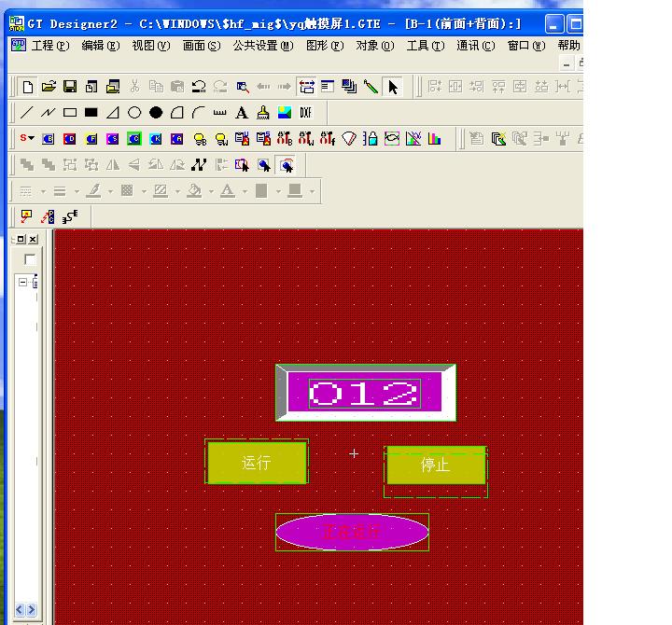Select the magenta ellipse lamp object
This screenshot has width=672, height=625.
(352, 532)
